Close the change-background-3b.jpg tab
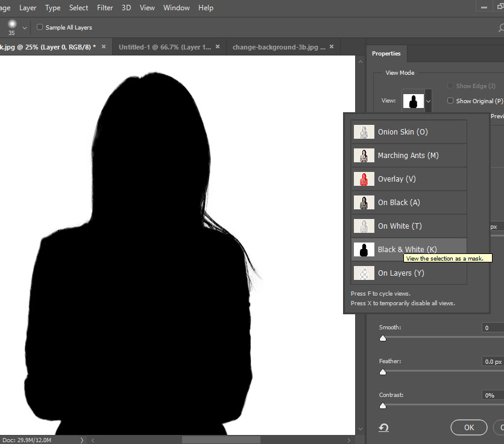The height and width of the screenshot is (444, 504). [x=331, y=46]
